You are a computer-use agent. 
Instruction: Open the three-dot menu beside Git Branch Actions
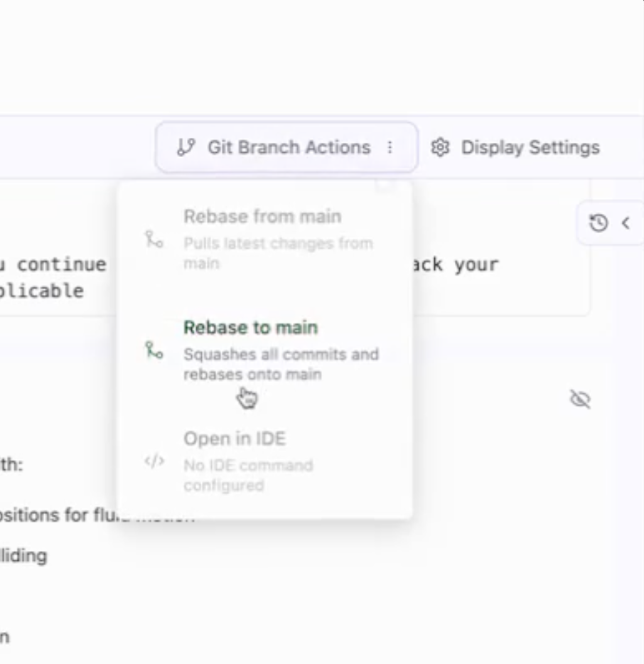(x=390, y=147)
